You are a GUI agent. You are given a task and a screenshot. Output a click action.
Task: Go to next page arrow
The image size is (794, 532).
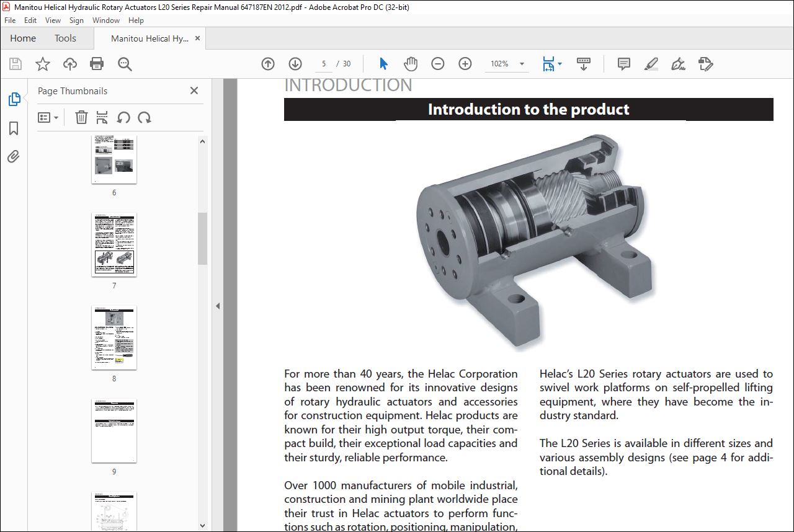295,64
